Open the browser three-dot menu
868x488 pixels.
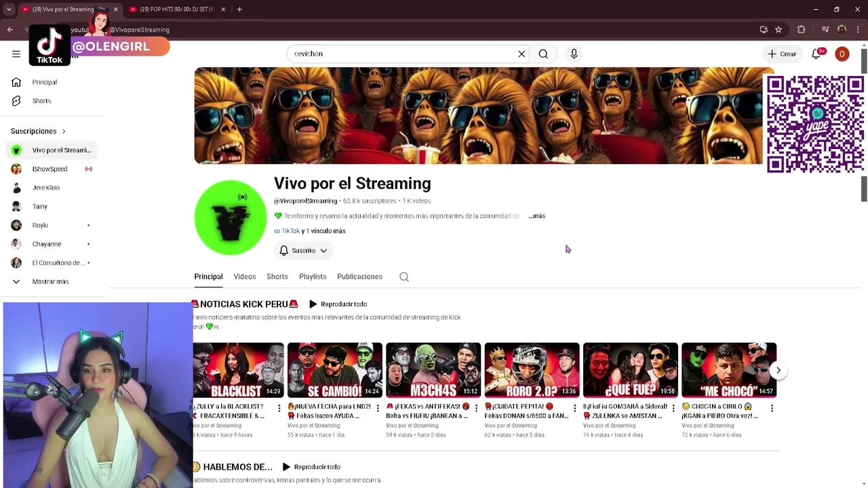coord(857,30)
